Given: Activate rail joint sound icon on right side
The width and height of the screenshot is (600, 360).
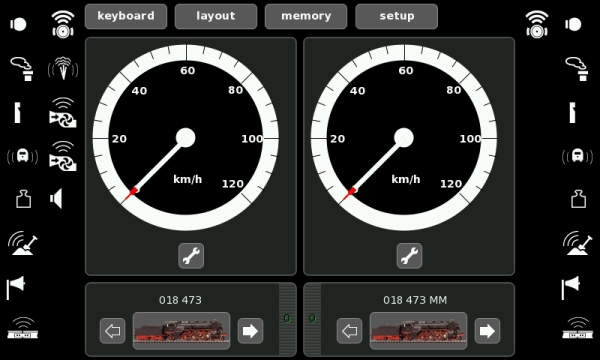Looking at the screenshot, I should (577, 328).
